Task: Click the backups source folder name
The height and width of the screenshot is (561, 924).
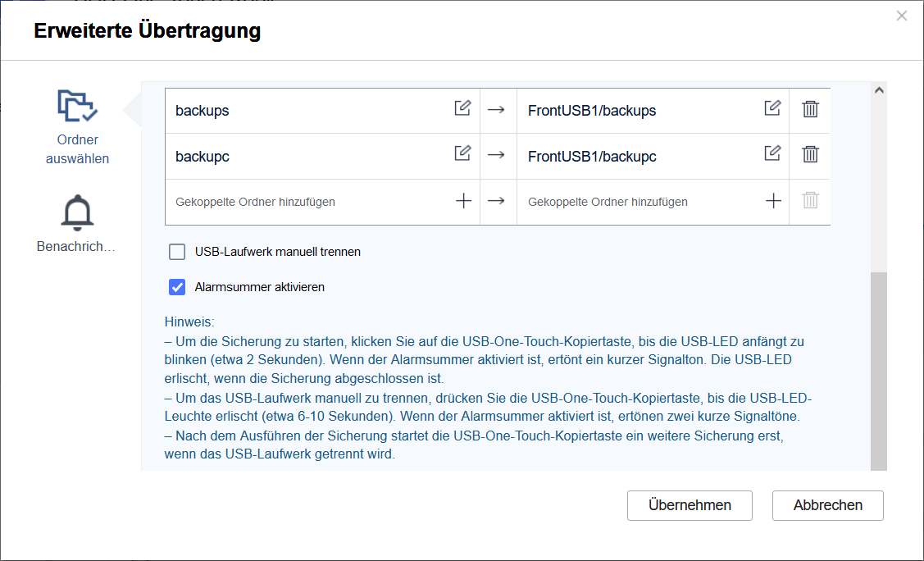Action: [203, 111]
